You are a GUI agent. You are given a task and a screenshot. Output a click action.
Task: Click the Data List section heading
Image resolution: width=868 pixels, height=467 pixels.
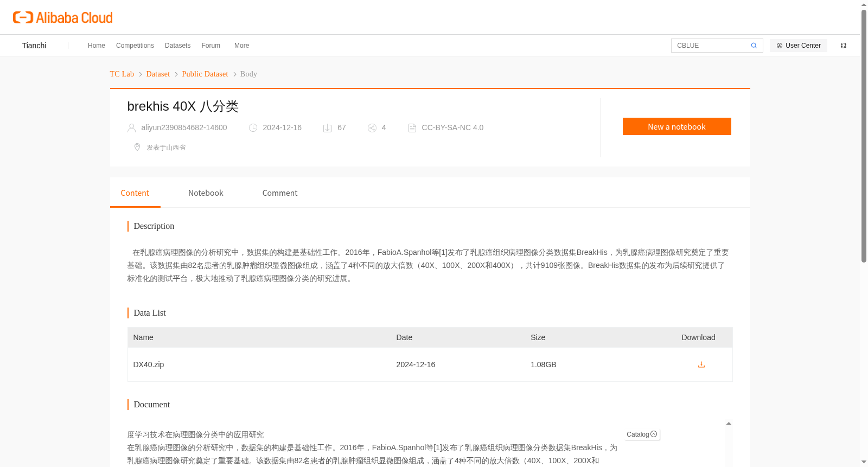pos(150,313)
